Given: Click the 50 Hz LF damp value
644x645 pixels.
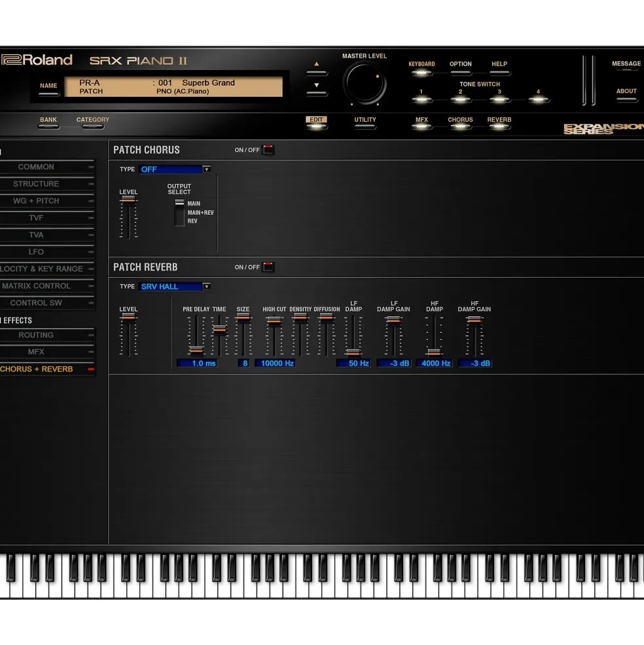Looking at the screenshot, I should click(x=353, y=363).
